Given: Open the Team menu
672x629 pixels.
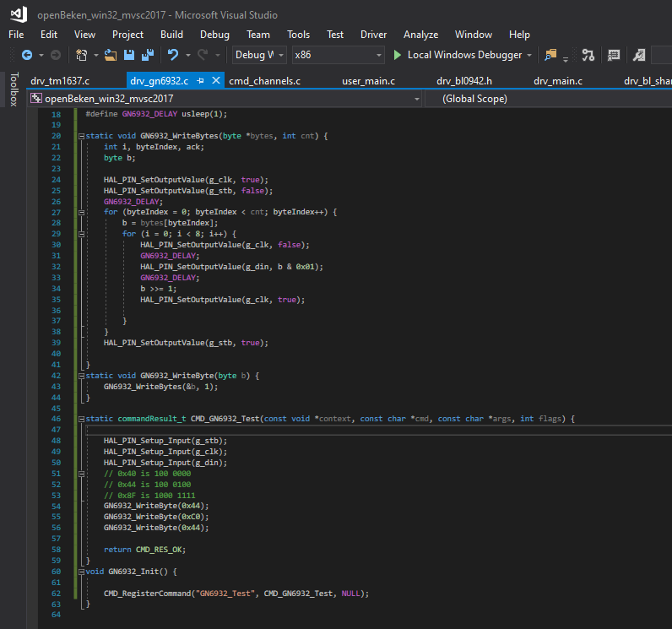Looking at the screenshot, I should click(258, 35).
